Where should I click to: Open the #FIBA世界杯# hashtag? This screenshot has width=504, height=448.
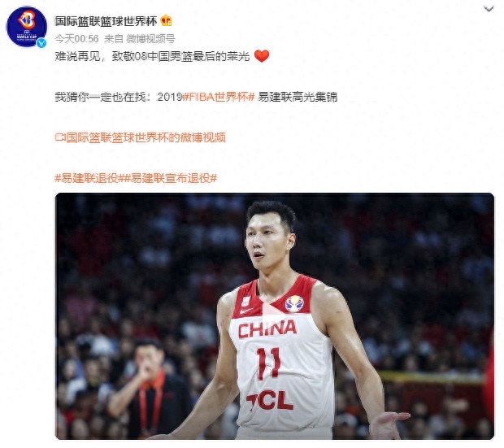pos(219,97)
